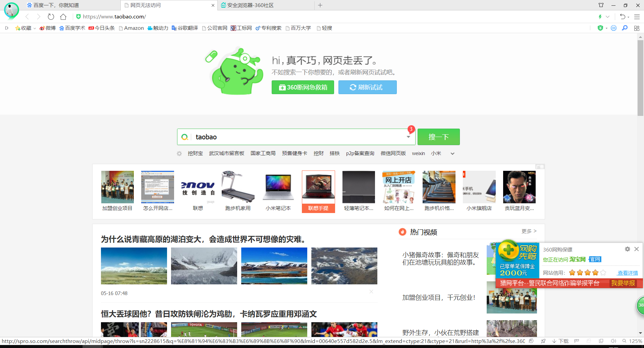
Task: Open the 专利搜索 bookmark
Action: 268,28
